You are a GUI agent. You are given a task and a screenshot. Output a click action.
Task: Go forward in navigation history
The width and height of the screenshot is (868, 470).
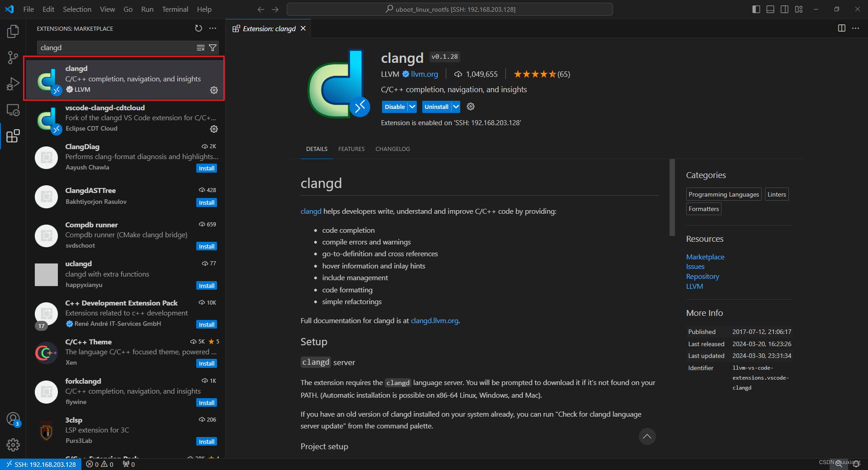(275, 9)
